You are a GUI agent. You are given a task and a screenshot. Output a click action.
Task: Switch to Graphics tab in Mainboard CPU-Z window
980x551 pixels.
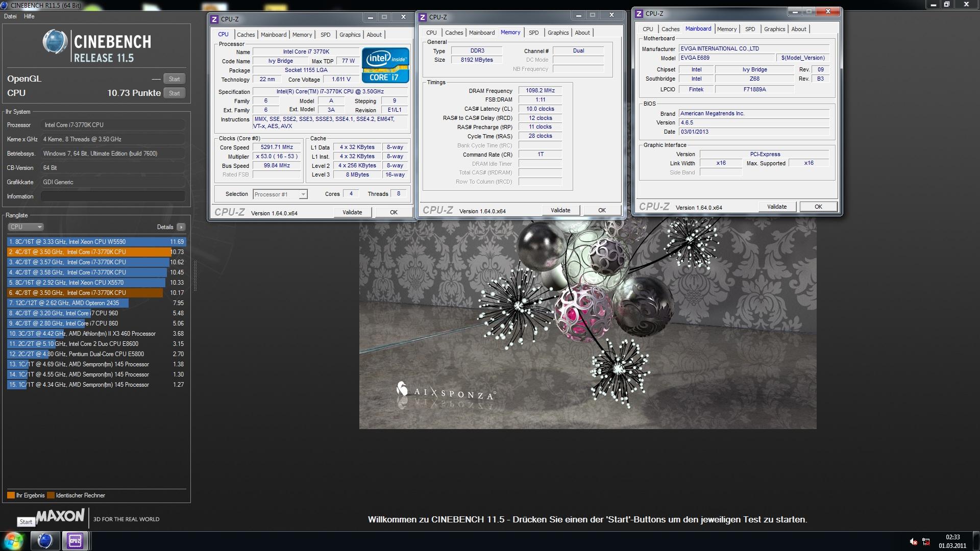774,29
